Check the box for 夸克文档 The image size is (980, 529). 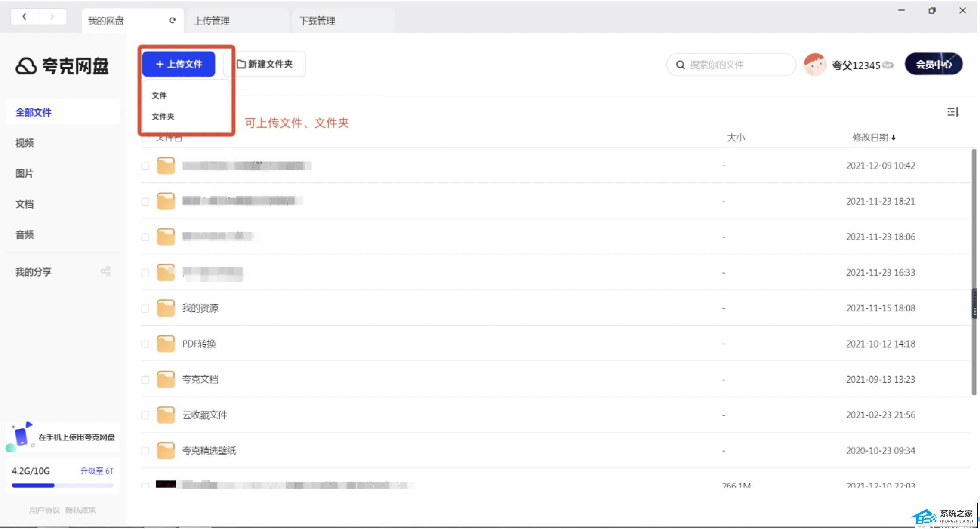tap(145, 380)
